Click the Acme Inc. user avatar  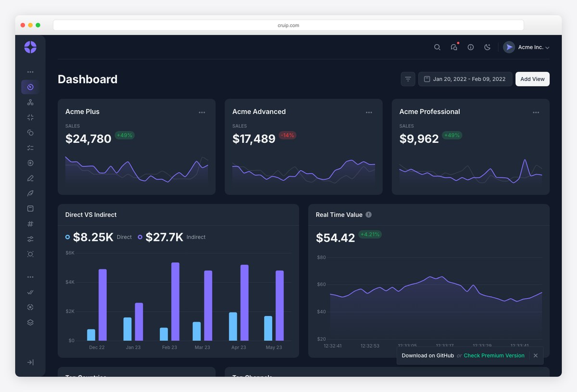(x=509, y=47)
